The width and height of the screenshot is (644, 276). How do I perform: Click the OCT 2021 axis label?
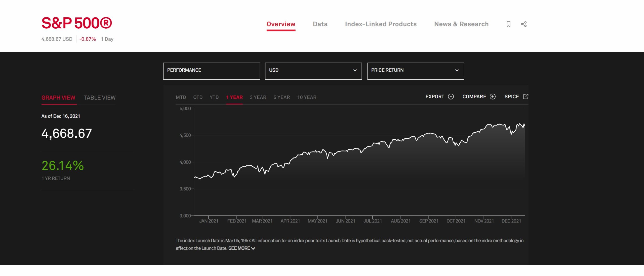pyautogui.click(x=456, y=221)
